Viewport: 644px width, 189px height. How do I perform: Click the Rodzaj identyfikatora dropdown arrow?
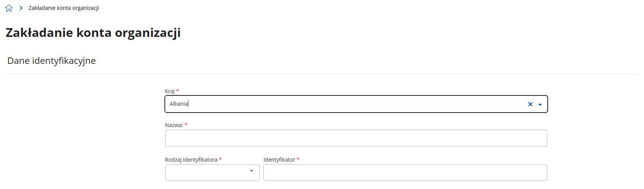(x=252, y=171)
